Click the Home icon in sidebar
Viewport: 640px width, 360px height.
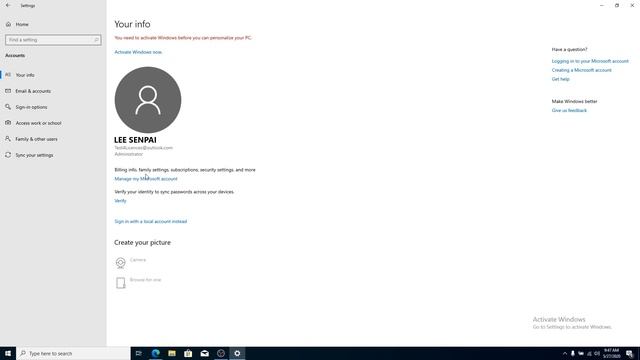click(x=8, y=24)
